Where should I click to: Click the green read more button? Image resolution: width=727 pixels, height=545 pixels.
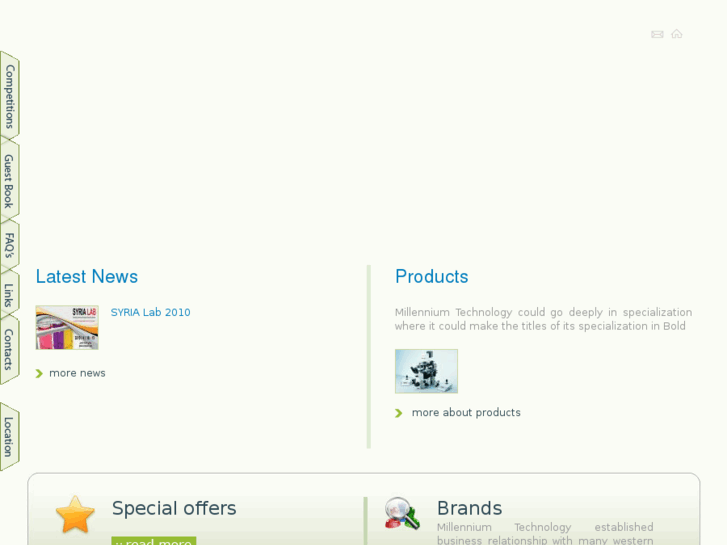coord(153,541)
